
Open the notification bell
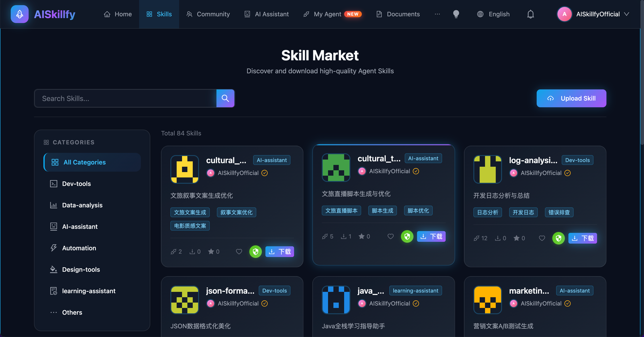(x=530, y=14)
